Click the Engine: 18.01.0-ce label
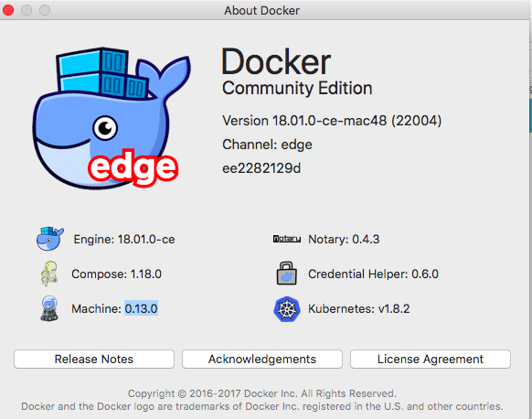 click(124, 240)
